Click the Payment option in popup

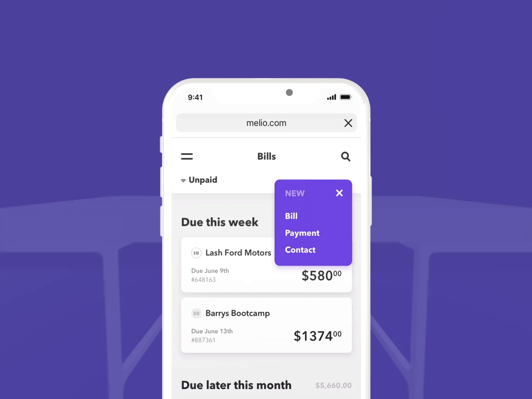302,233
